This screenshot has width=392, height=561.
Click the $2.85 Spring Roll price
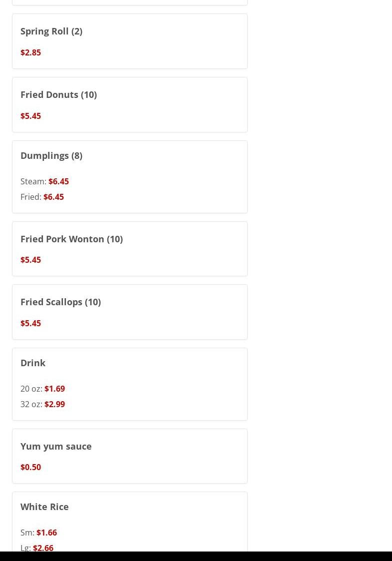30,52
